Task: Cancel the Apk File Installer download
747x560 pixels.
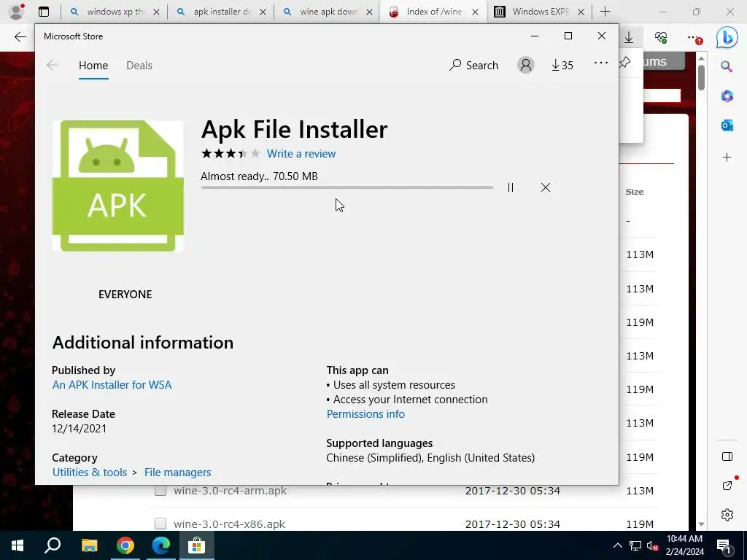Action: (x=546, y=187)
